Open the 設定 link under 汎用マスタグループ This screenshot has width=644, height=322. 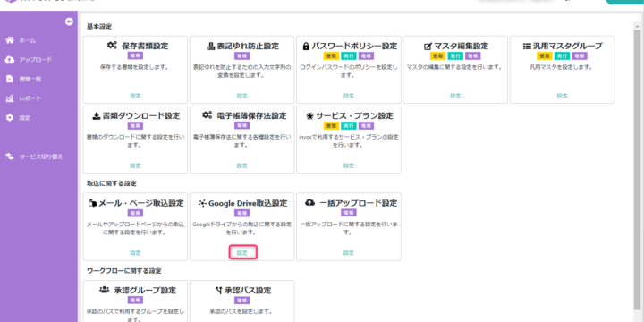click(x=563, y=96)
